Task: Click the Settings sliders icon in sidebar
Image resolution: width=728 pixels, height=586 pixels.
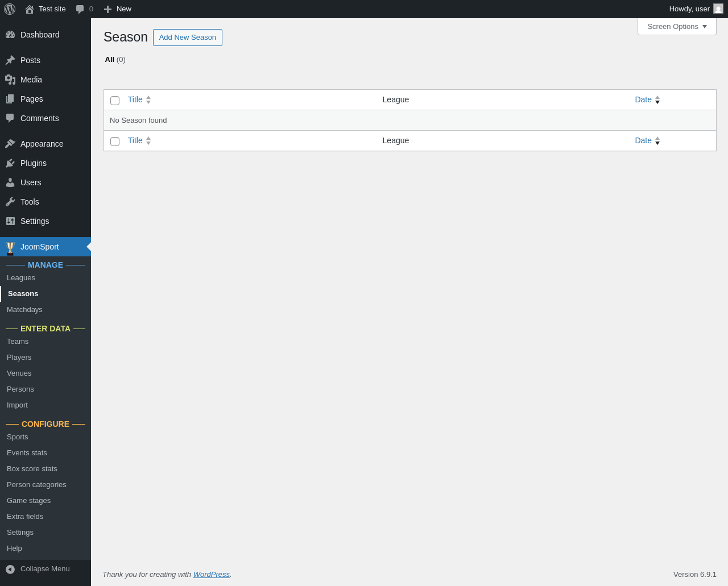Action: coord(10,221)
